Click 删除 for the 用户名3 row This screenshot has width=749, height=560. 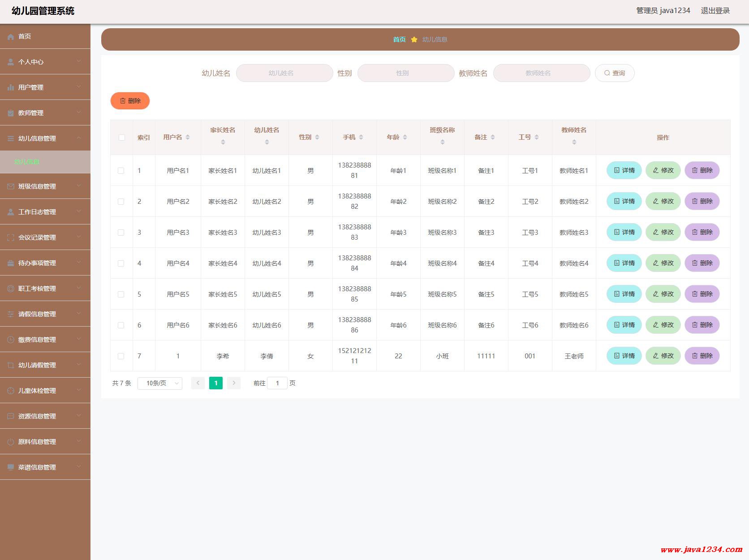[702, 232]
